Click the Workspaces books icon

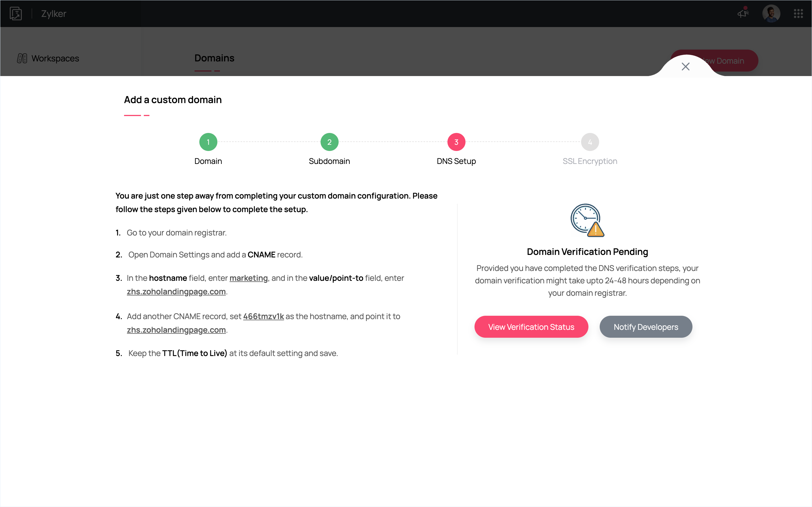click(x=22, y=58)
